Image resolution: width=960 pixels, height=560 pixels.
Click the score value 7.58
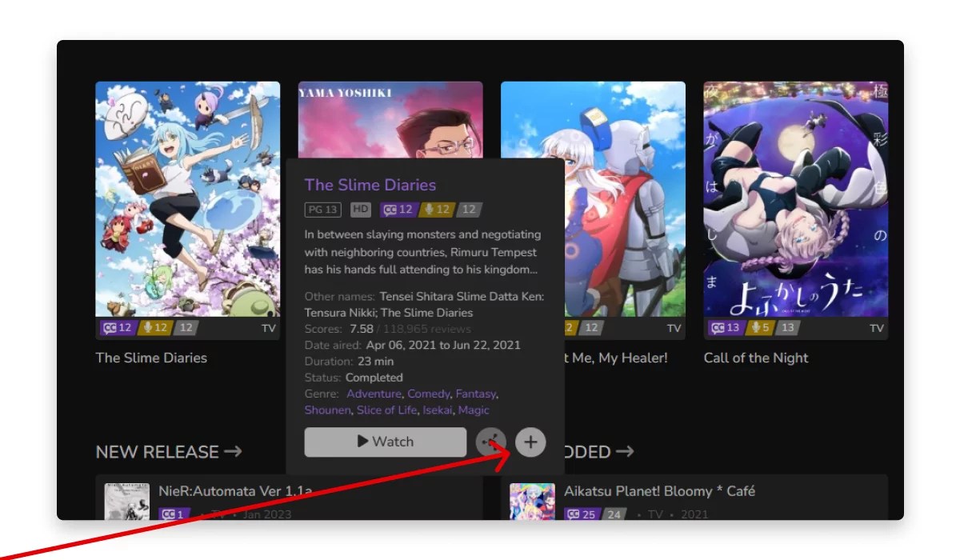362,329
